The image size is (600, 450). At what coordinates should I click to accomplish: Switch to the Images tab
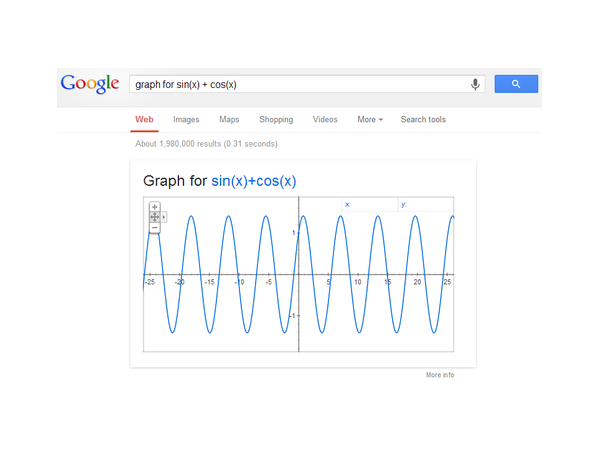[186, 120]
